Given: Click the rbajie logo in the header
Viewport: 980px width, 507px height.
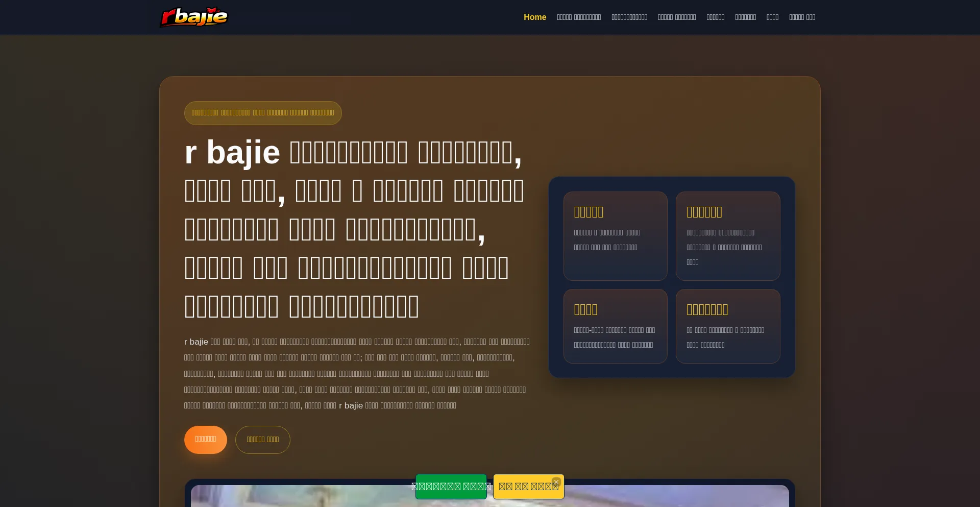Looking at the screenshot, I should 194,17.
